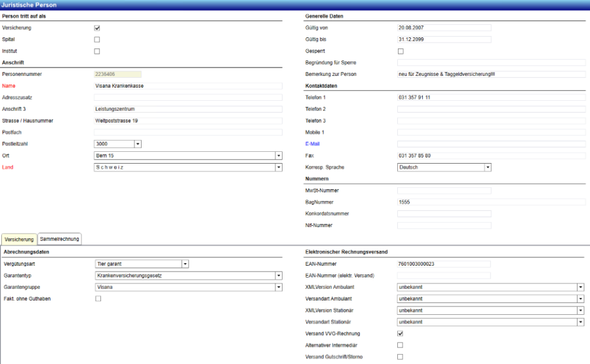Click the Name field with Visana Krankenkasse

point(188,86)
